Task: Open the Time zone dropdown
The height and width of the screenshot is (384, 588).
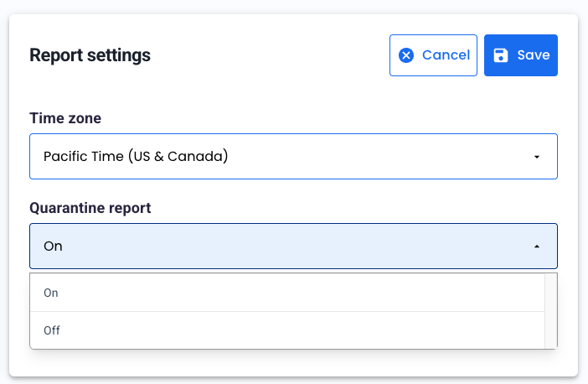Action: [x=293, y=156]
